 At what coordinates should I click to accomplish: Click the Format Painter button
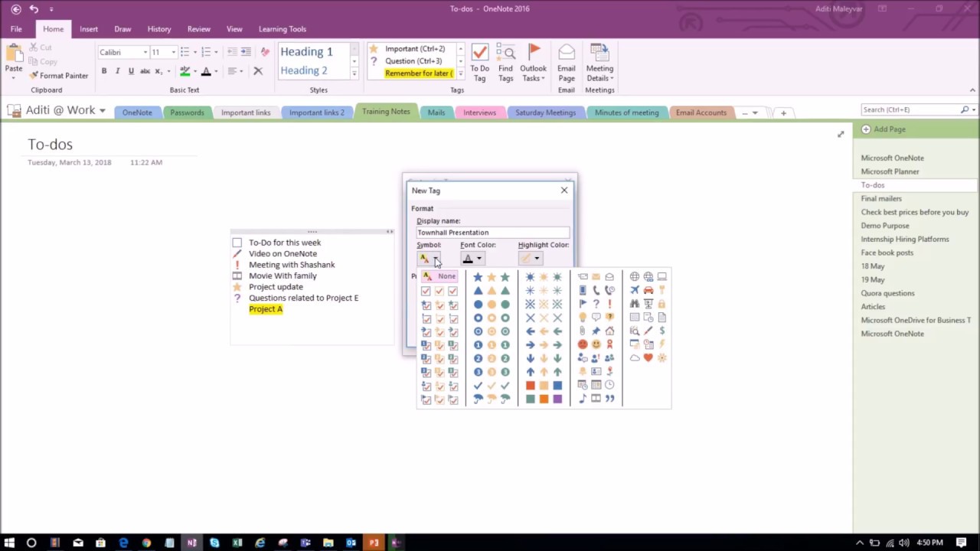60,76
